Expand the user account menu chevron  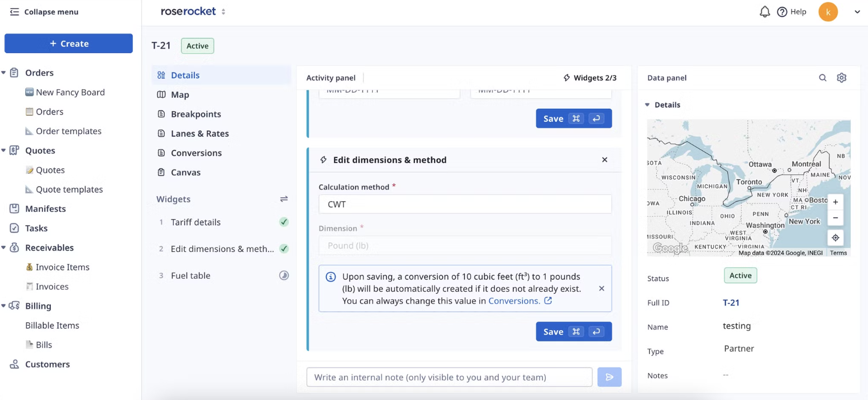point(857,12)
